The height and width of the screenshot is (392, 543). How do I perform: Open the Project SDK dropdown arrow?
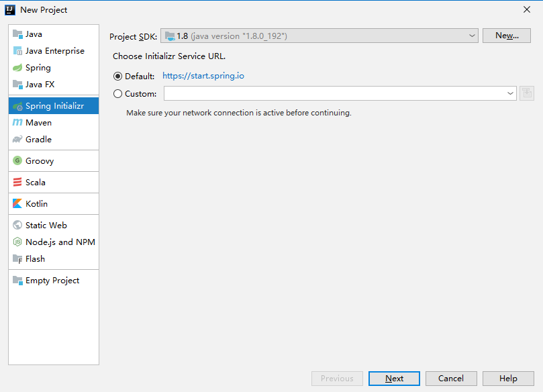[472, 36]
